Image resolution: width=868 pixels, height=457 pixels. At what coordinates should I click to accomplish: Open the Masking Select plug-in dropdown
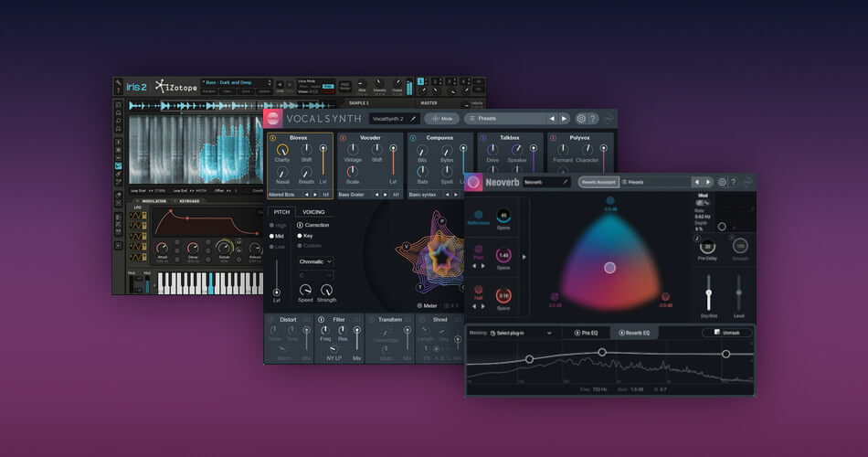coord(521,333)
